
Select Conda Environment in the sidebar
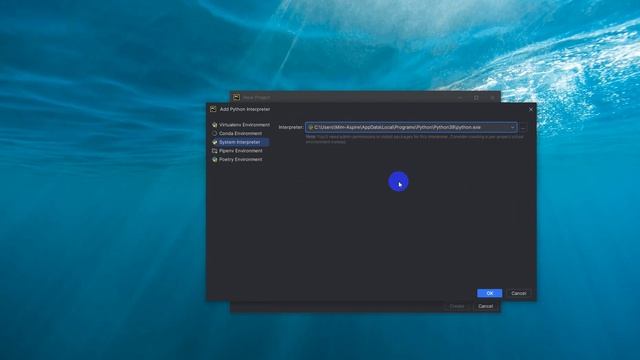[236, 133]
